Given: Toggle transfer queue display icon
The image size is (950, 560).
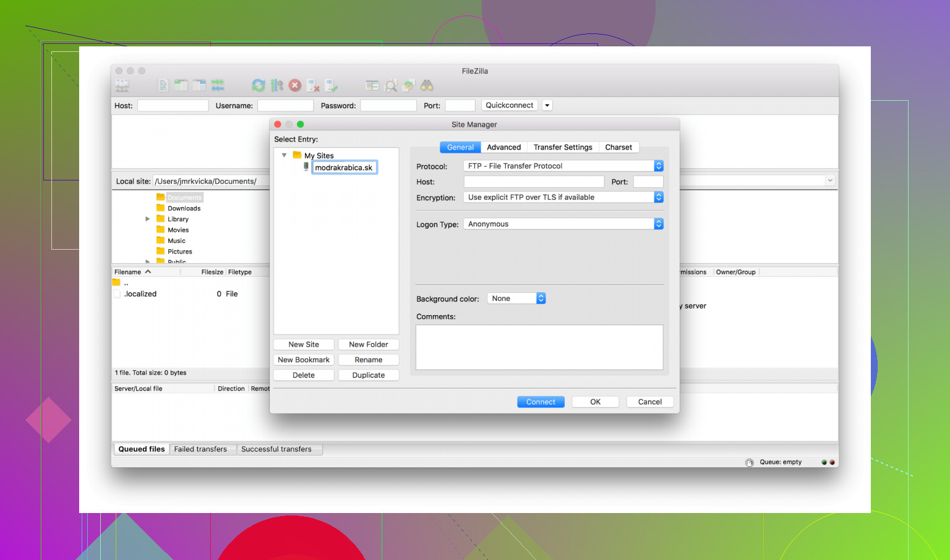Looking at the screenshot, I should [218, 85].
